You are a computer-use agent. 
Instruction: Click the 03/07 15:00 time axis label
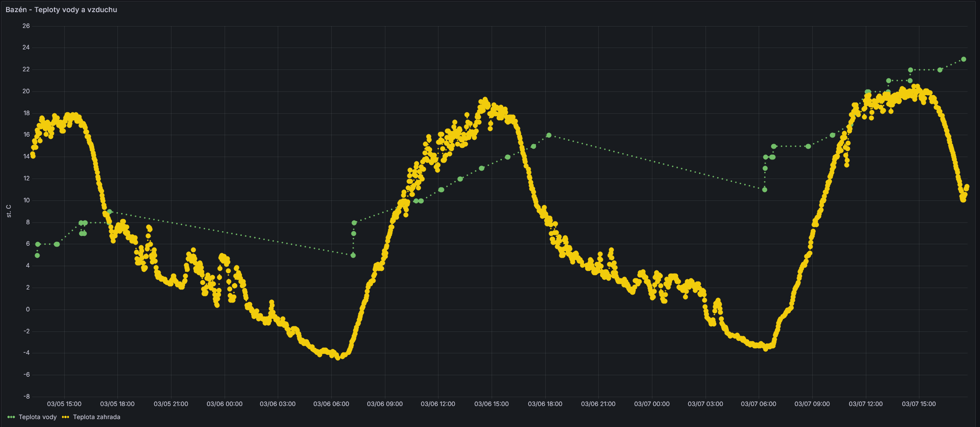coord(918,404)
